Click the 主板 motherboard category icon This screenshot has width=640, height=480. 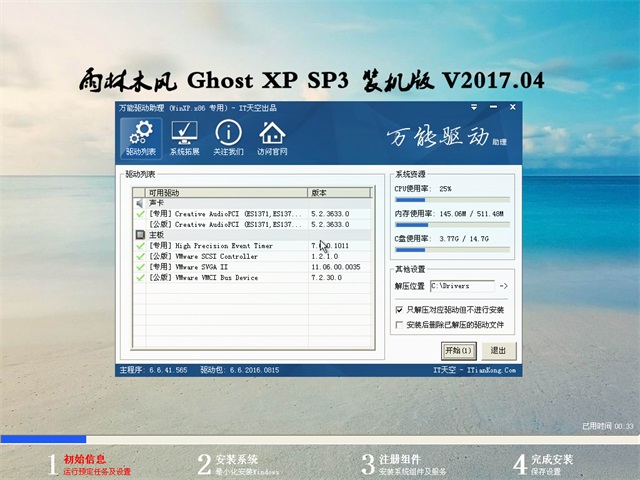coord(139,235)
